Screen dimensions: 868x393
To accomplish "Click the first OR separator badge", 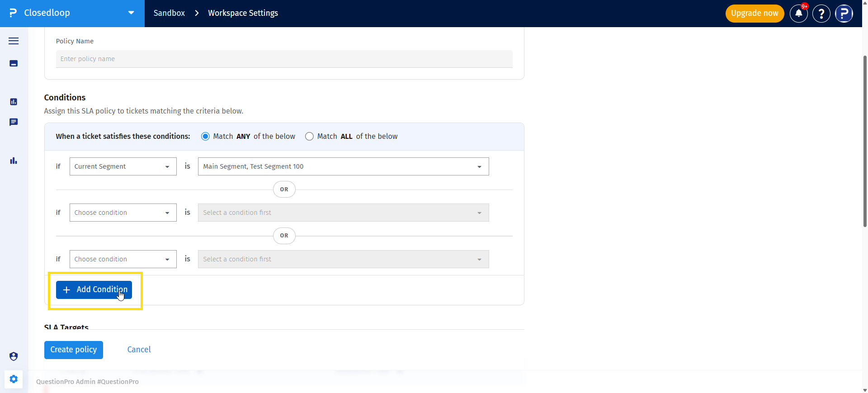I will [284, 189].
